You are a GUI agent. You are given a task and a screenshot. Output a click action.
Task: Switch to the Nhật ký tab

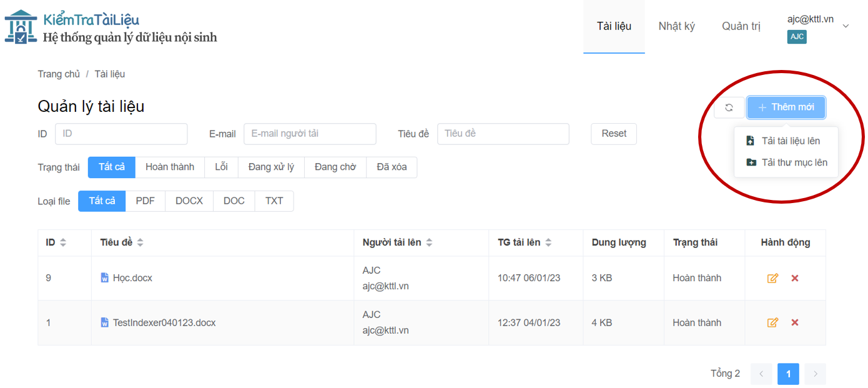676,26
